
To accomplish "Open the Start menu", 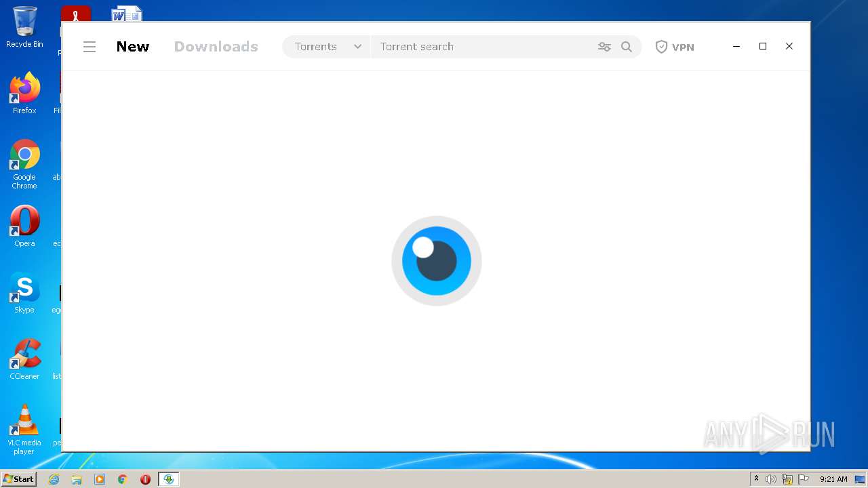I will coord(19,479).
